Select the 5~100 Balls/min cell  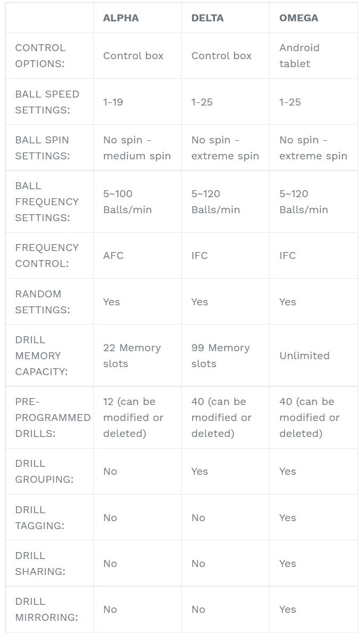click(127, 201)
